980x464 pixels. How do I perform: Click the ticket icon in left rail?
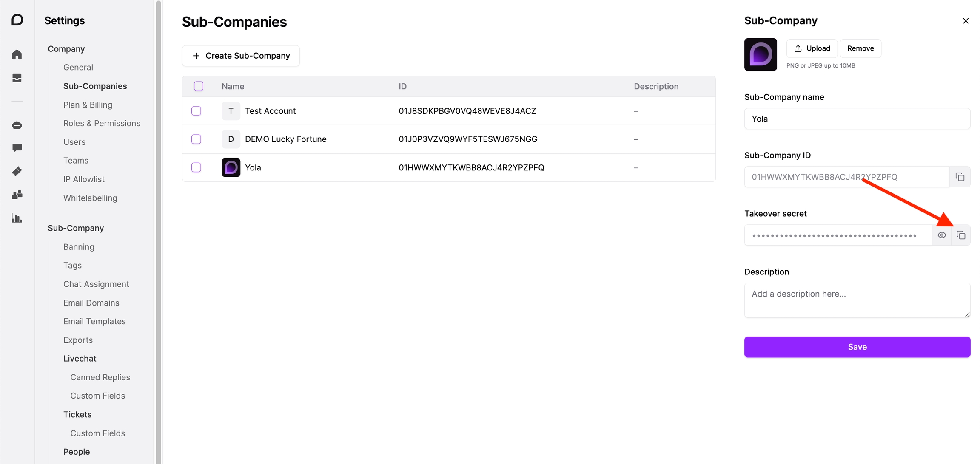(x=17, y=171)
